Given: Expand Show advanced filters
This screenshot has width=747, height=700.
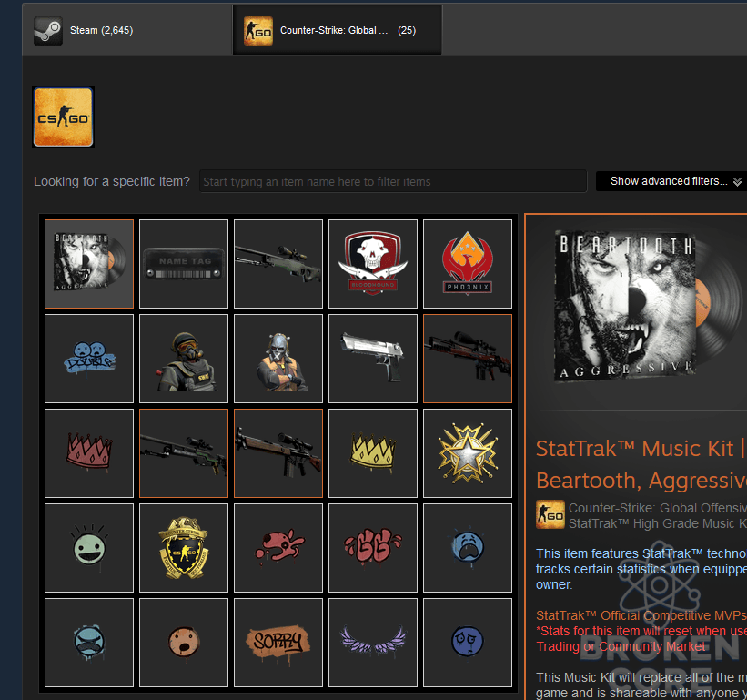Looking at the screenshot, I should (673, 181).
